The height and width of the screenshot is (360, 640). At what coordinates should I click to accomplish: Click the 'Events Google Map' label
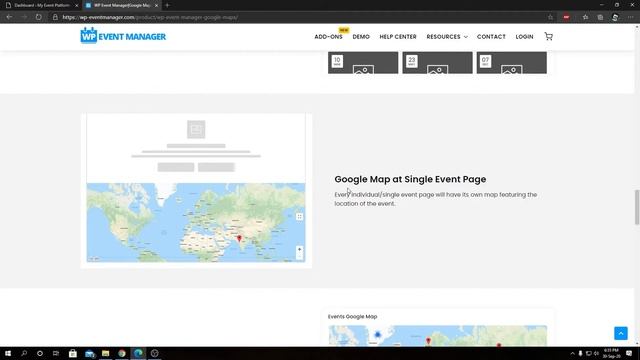point(352,316)
